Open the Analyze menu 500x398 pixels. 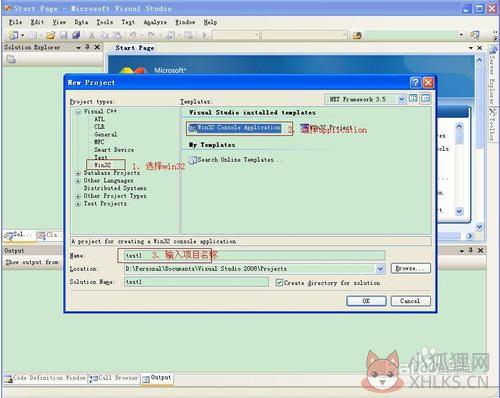[155, 22]
